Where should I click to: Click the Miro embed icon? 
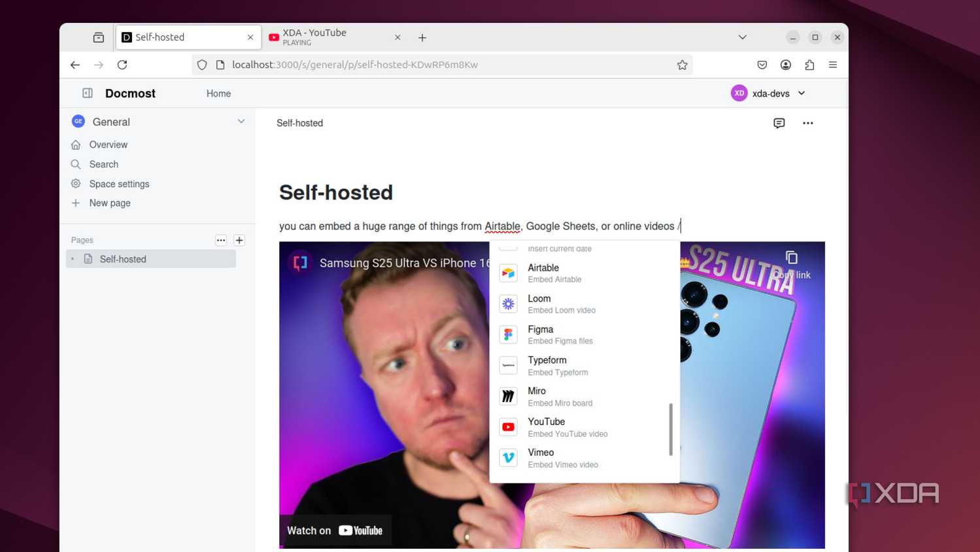pyautogui.click(x=508, y=396)
